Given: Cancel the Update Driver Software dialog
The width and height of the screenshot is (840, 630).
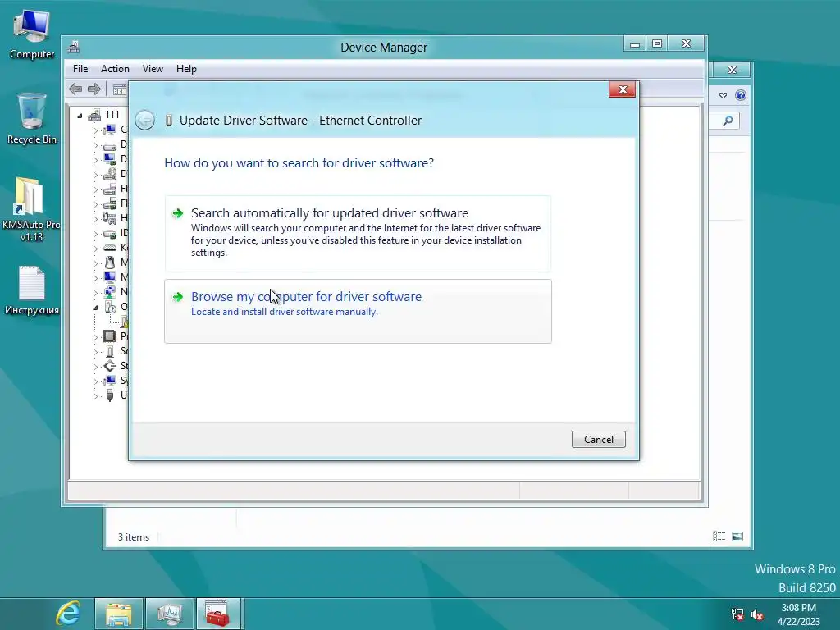Looking at the screenshot, I should click(x=598, y=440).
